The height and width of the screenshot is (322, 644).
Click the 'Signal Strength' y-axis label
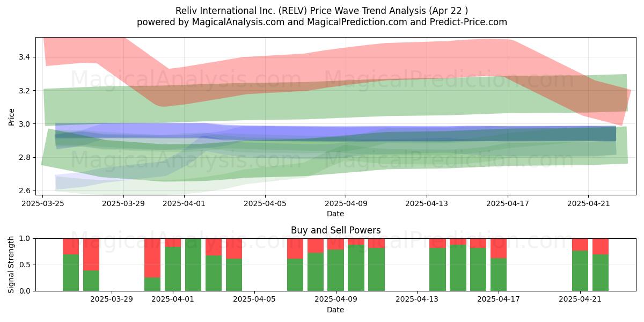tap(12, 265)
